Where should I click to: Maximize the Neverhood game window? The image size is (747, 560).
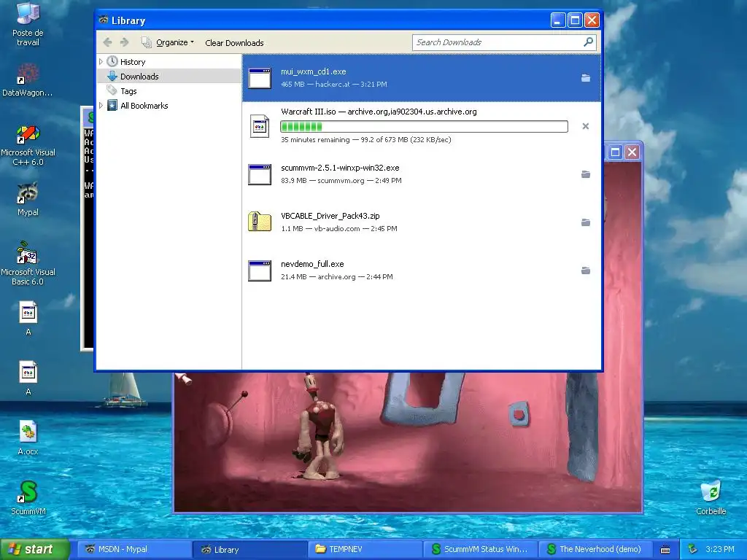point(615,152)
